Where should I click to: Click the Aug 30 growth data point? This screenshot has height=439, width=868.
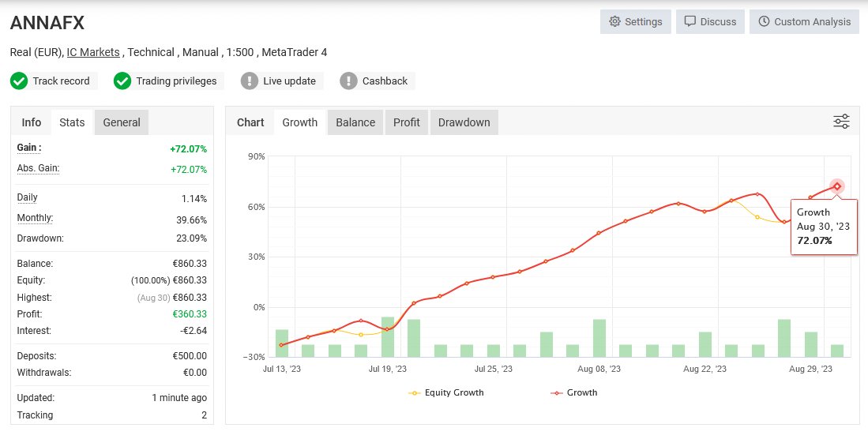[x=837, y=186]
